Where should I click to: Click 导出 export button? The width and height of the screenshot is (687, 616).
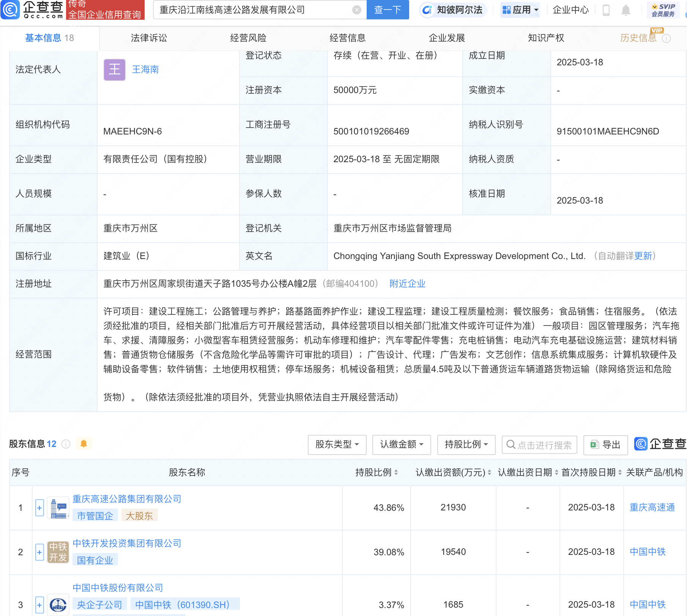click(605, 445)
